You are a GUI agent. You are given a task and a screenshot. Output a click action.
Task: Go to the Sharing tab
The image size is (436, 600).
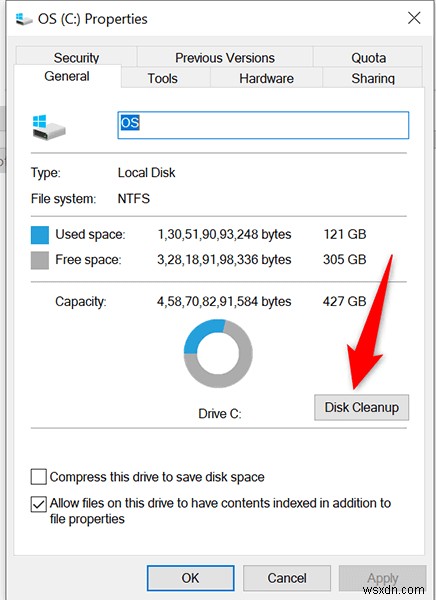(x=373, y=78)
